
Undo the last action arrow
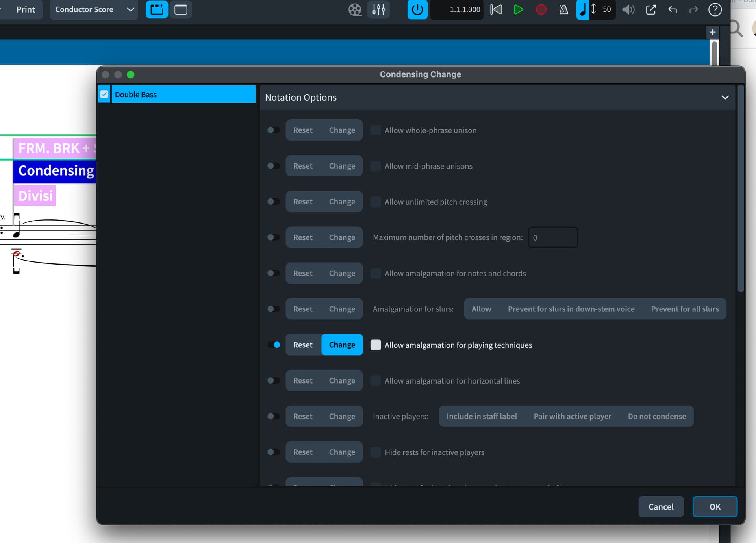coord(673,9)
